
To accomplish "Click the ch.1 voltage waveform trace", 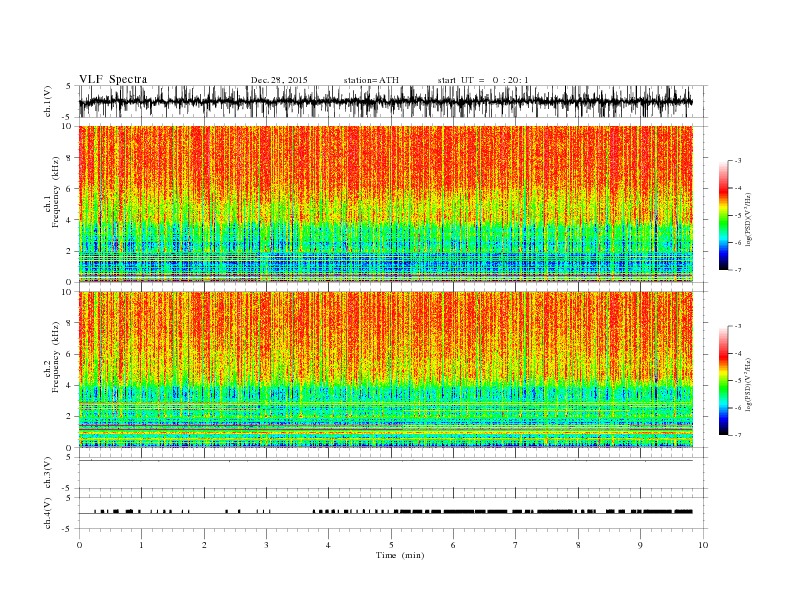I will [x=386, y=102].
